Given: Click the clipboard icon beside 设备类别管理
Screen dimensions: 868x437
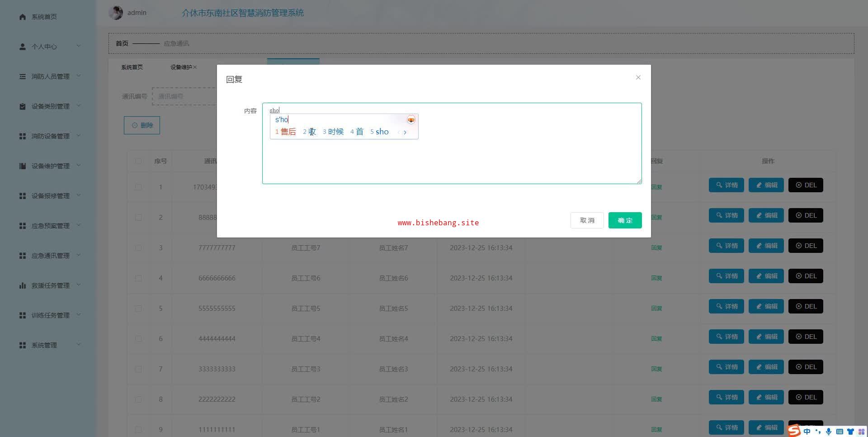Looking at the screenshot, I should tap(23, 106).
